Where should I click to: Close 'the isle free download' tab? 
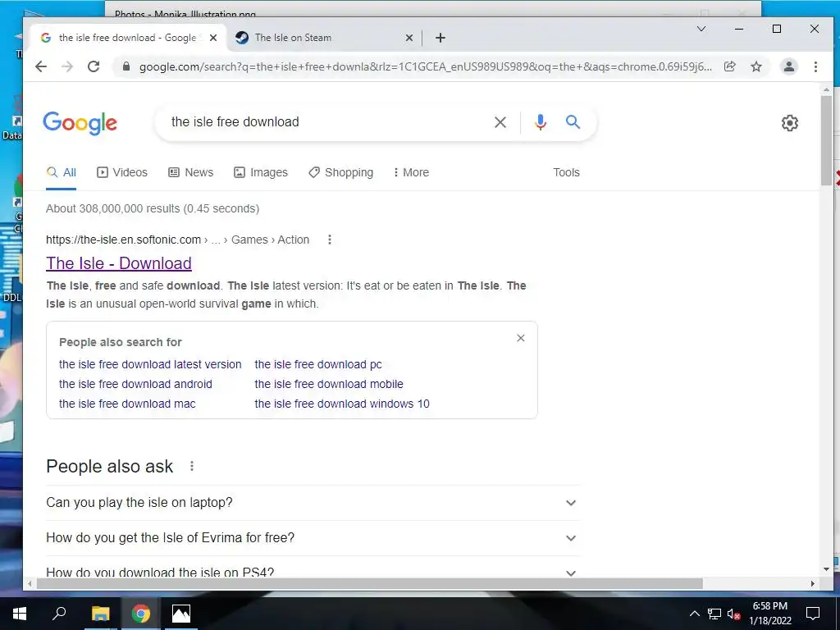pyautogui.click(x=213, y=38)
